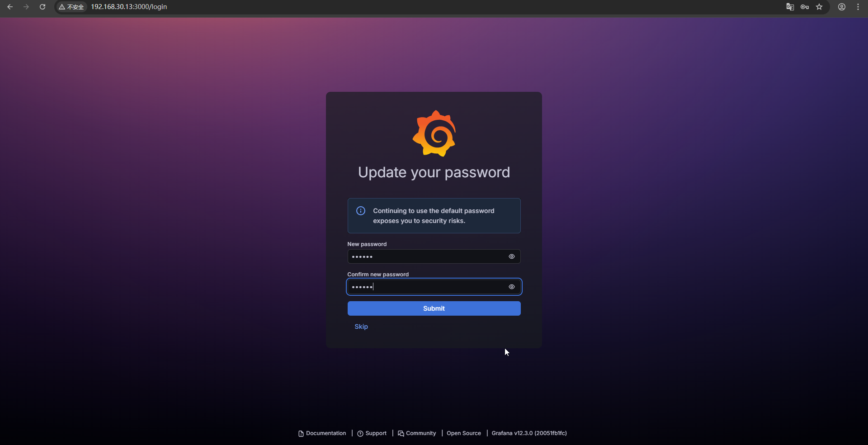Open the not-secure site info warning
Screen dimensions: 868x445
(71, 7)
